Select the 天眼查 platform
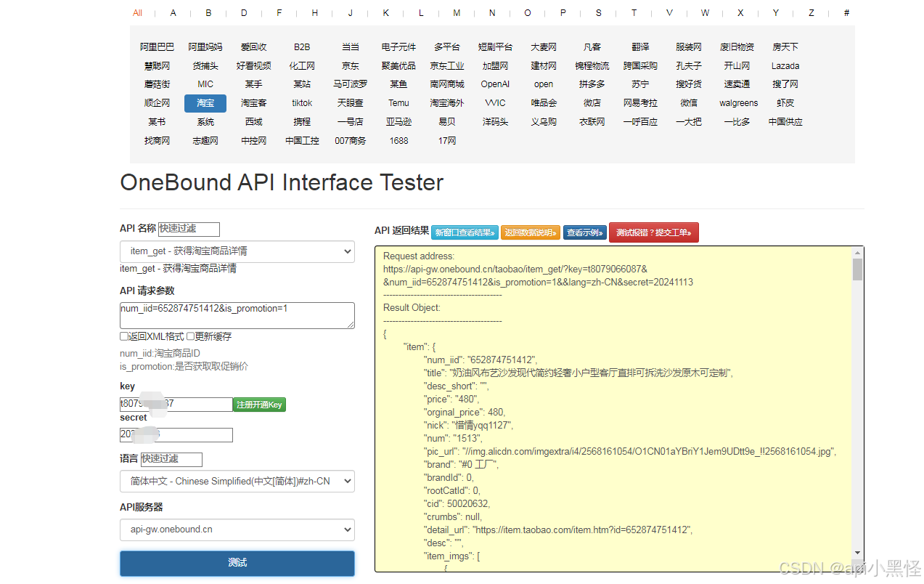 point(351,103)
